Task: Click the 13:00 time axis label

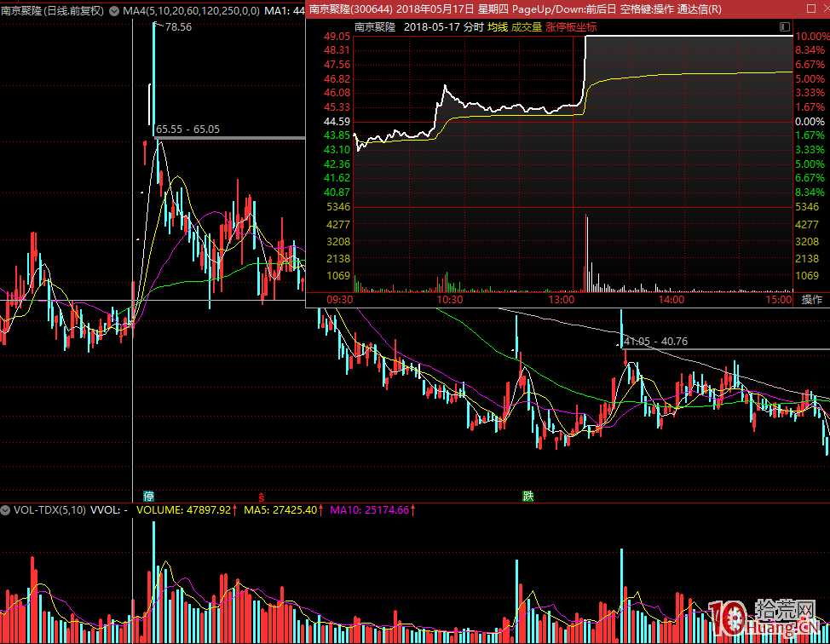Action: pyautogui.click(x=561, y=300)
